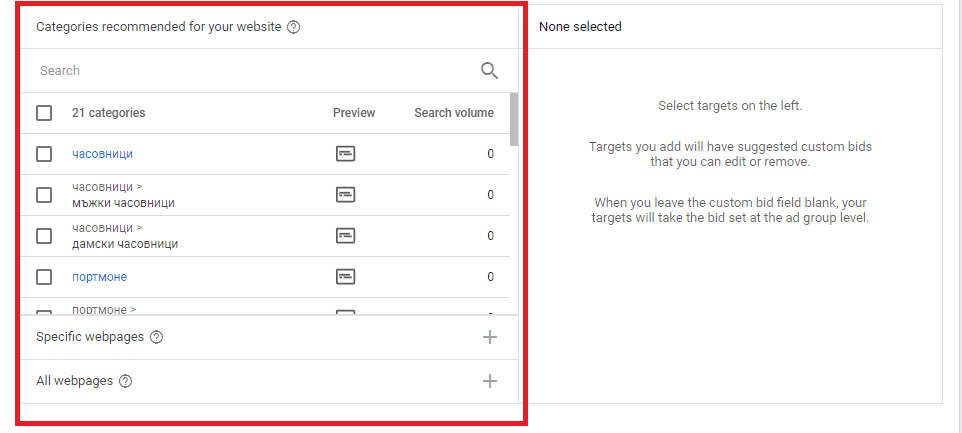The height and width of the screenshot is (433, 962).
Task: Preview the мъжки часовници category ad
Action: (345, 195)
